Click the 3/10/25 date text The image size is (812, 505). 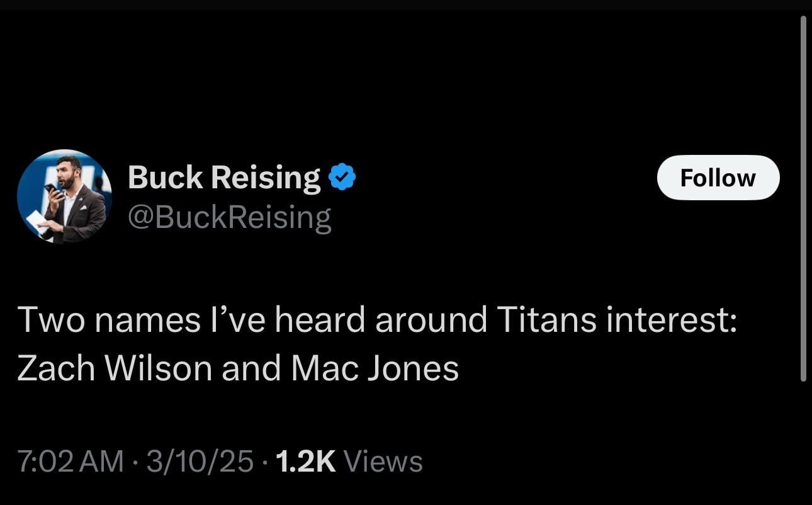201,461
